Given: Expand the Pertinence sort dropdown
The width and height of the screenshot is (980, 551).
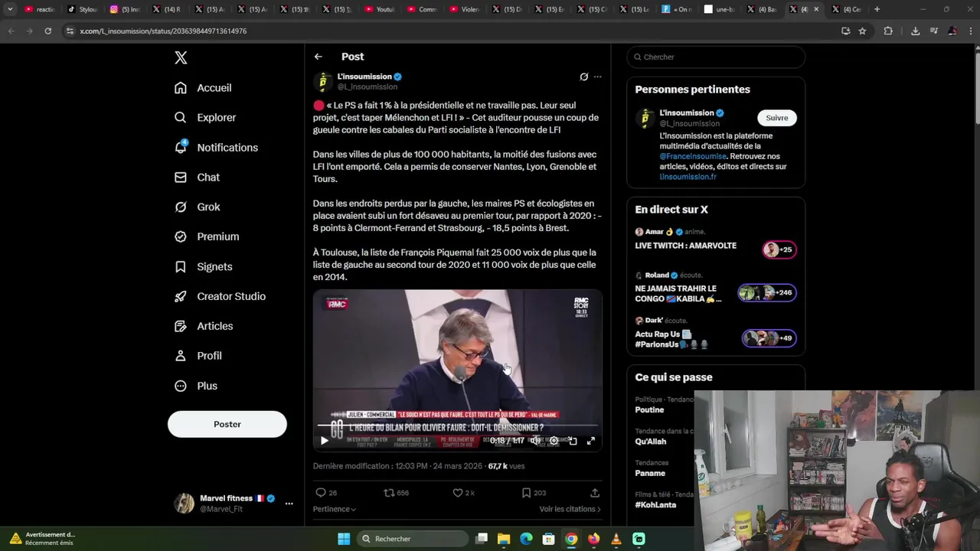Looking at the screenshot, I should (335, 509).
